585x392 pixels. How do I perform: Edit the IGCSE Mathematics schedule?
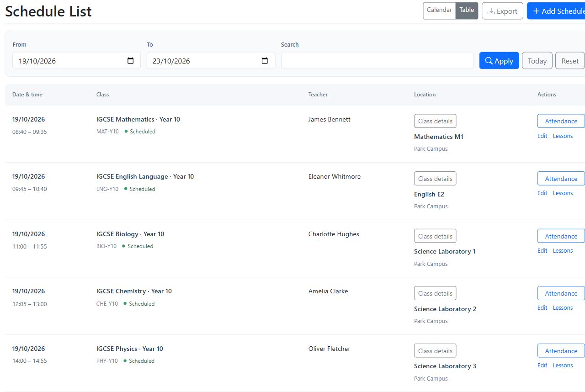(542, 136)
